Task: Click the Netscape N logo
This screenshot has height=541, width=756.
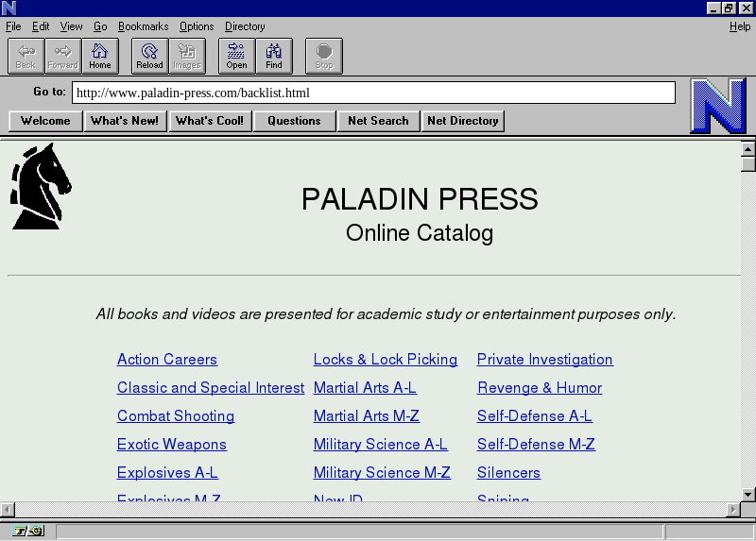Action: click(x=717, y=106)
